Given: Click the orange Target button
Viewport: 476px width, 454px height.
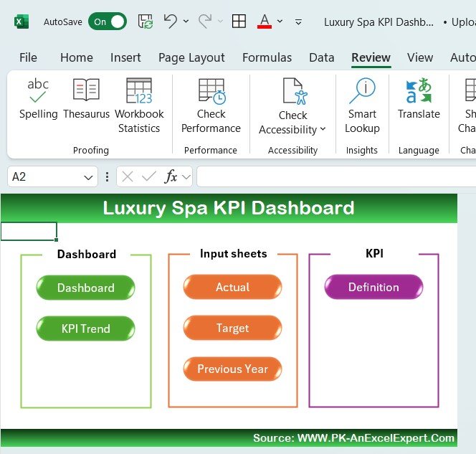Looking at the screenshot, I should coord(232,328).
